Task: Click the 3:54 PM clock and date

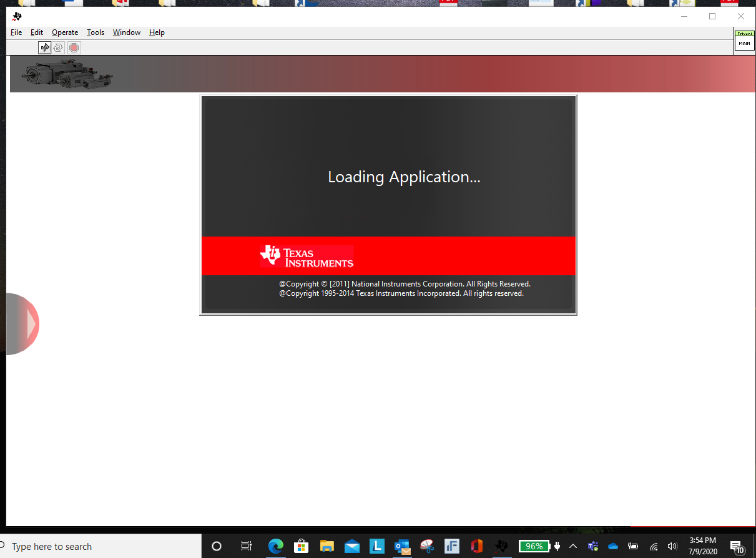Action: 703,546
